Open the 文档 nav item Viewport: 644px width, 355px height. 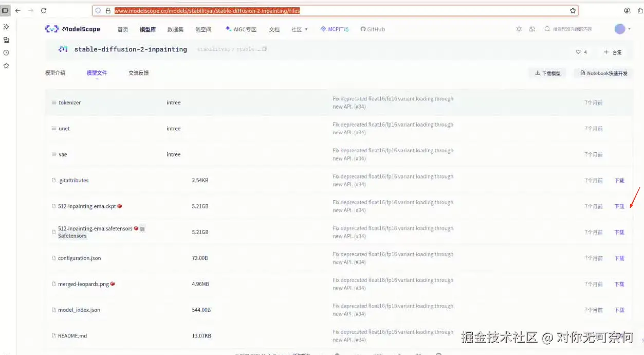click(x=274, y=29)
